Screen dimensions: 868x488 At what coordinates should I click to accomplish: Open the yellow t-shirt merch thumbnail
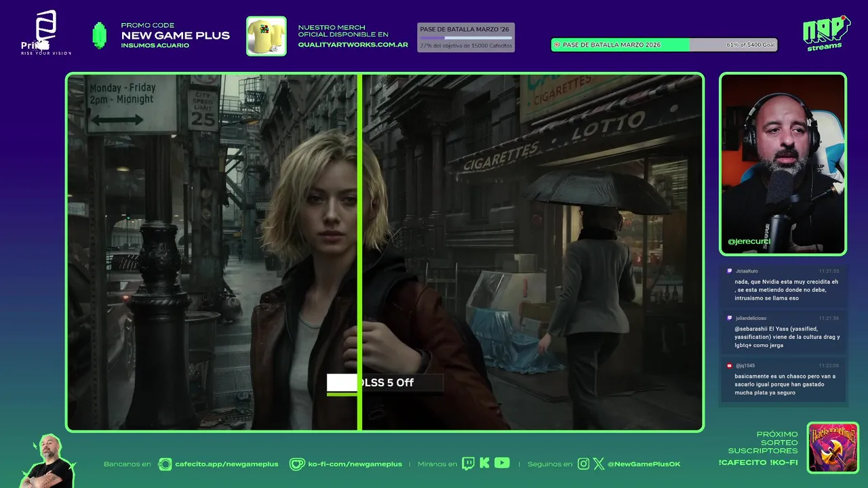[266, 36]
